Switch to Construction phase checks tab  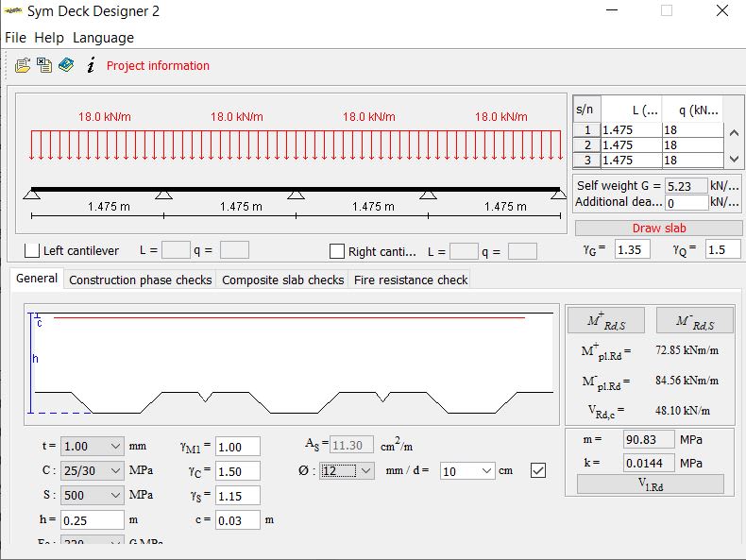pos(141,280)
